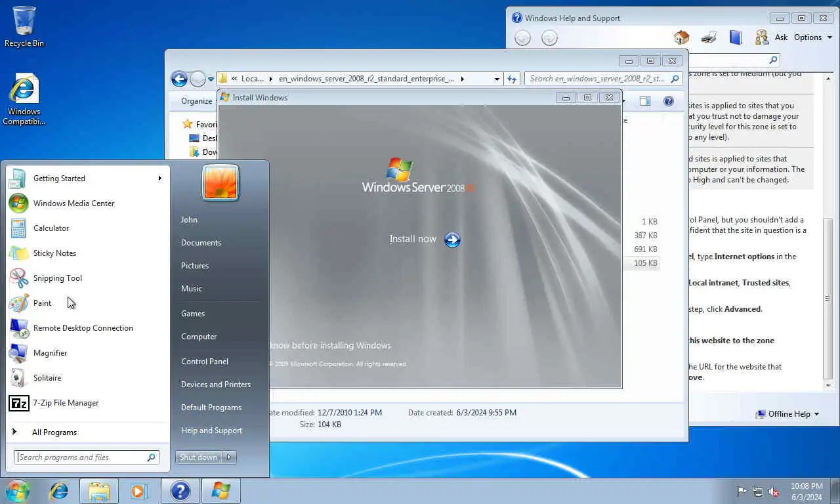Viewport: 840px width, 504px height.
Task: Switch to Windows Explorer taskbar button
Action: (99, 491)
